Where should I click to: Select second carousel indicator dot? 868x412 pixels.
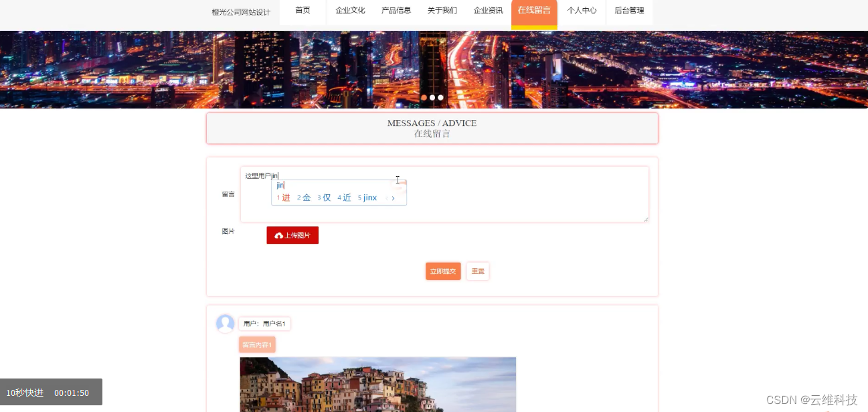click(x=432, y=98)
